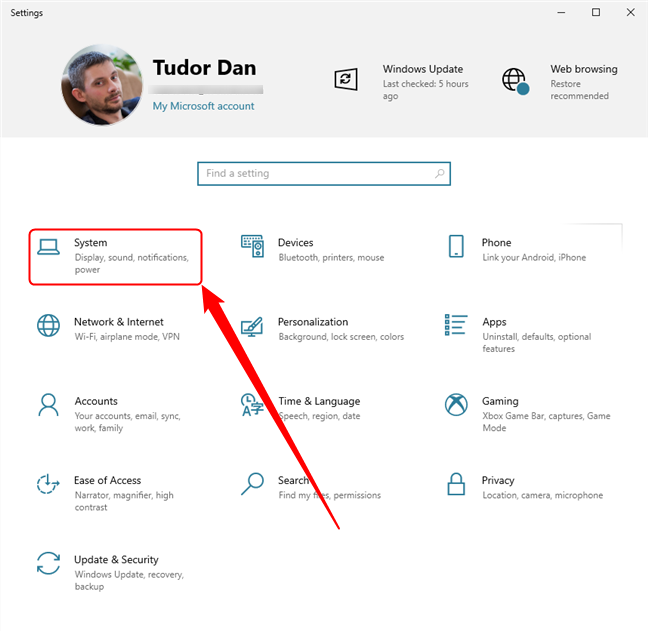Click the Tudor Dan profile picture

tap(102, 85)
